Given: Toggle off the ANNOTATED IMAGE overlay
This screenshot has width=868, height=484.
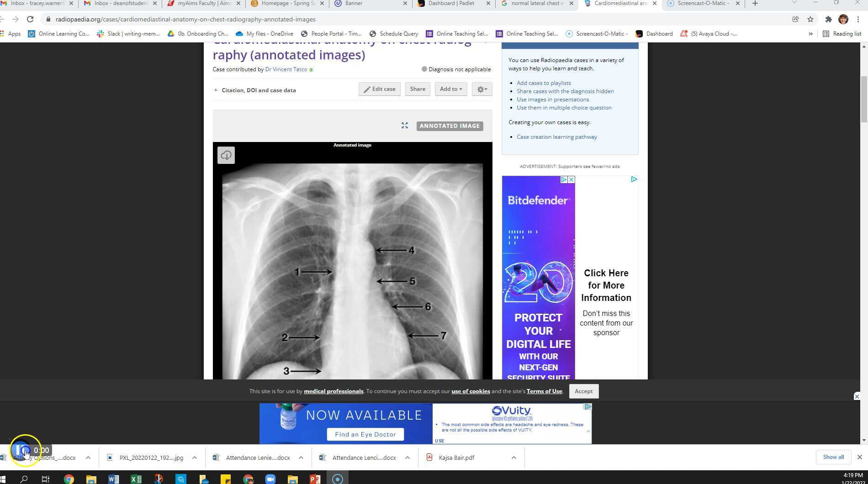Looking at the screenshot, I should click(449, 126).
